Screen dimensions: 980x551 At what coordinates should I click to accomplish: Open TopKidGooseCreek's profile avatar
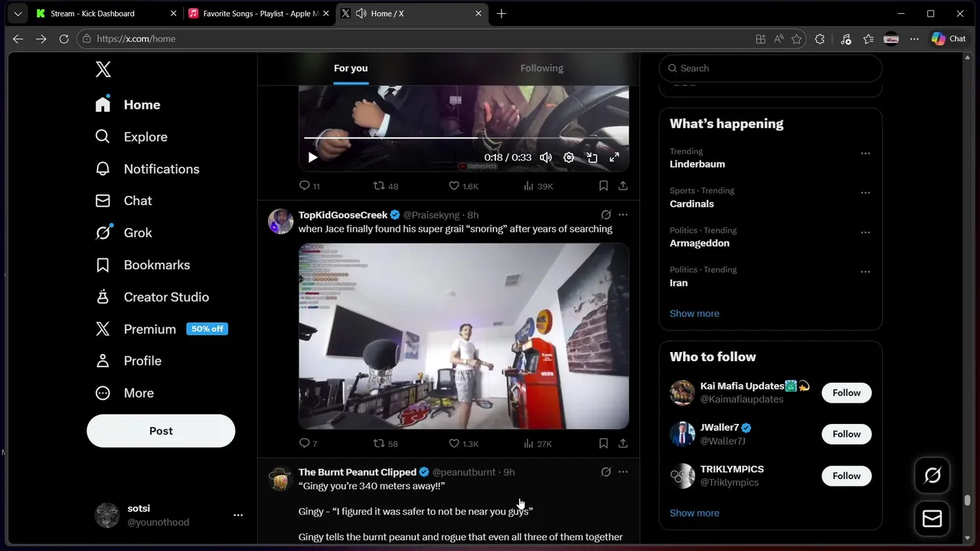point(281,221)
